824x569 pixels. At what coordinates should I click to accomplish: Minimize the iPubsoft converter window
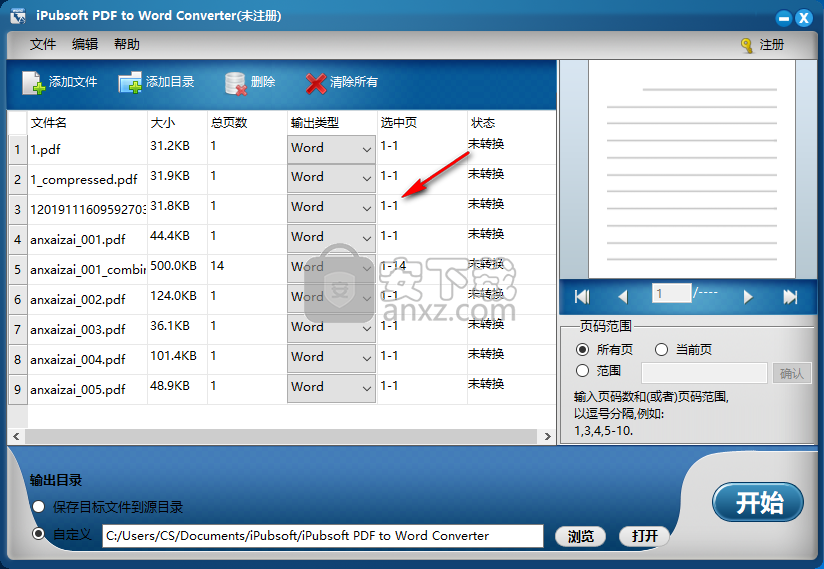[x=784, y=19]
